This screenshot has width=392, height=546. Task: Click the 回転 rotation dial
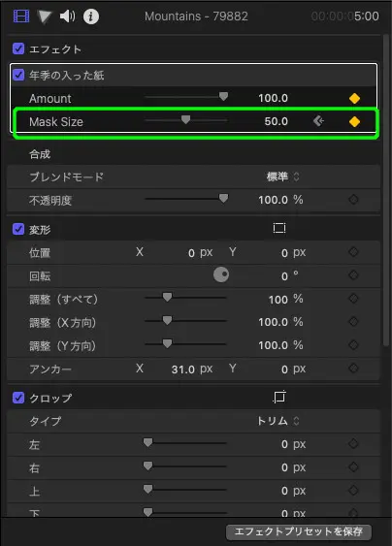tap(221, 274)
